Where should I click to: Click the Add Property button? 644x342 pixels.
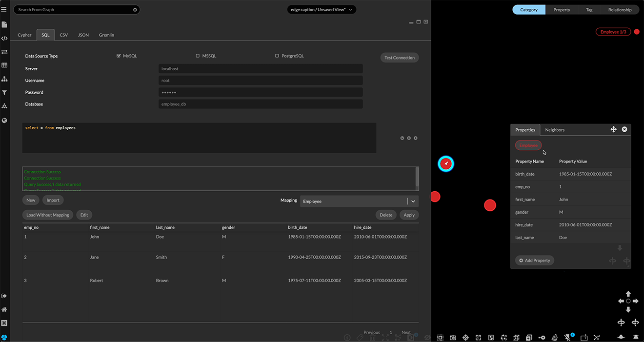click(x=534, y=260)
